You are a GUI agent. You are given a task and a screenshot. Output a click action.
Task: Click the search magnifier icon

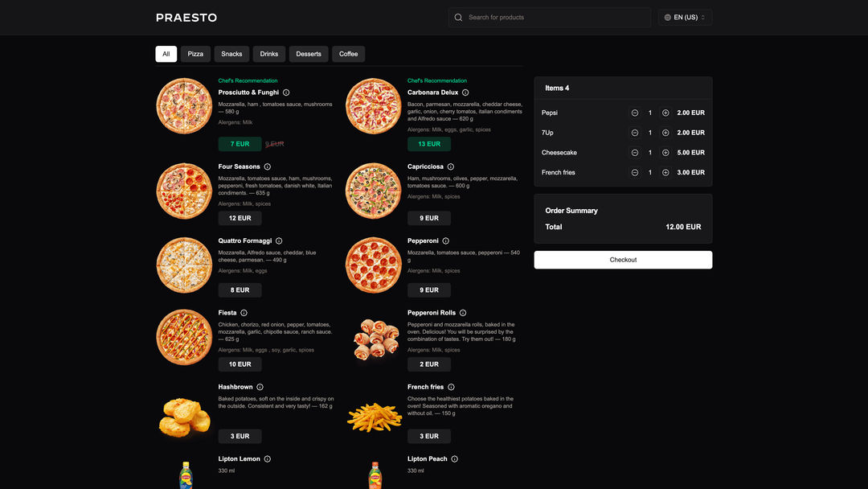click(458, 18)
